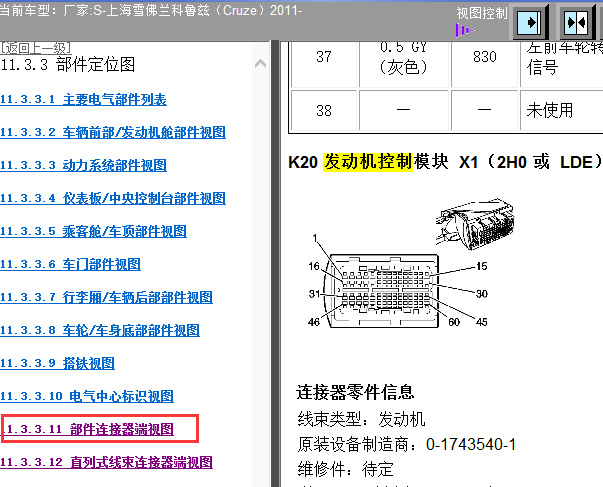The height and width of the screenshot is (487, 603).
Task: Click the purple audio indicator icon
Action: tap(465, 30)
